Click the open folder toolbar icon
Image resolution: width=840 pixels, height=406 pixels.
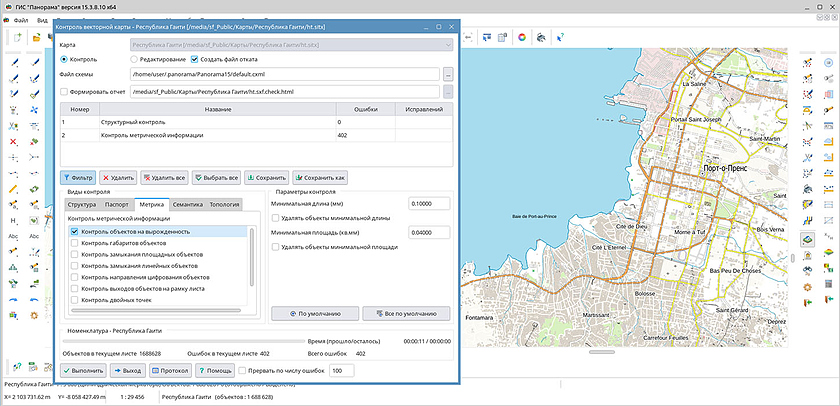36,38
